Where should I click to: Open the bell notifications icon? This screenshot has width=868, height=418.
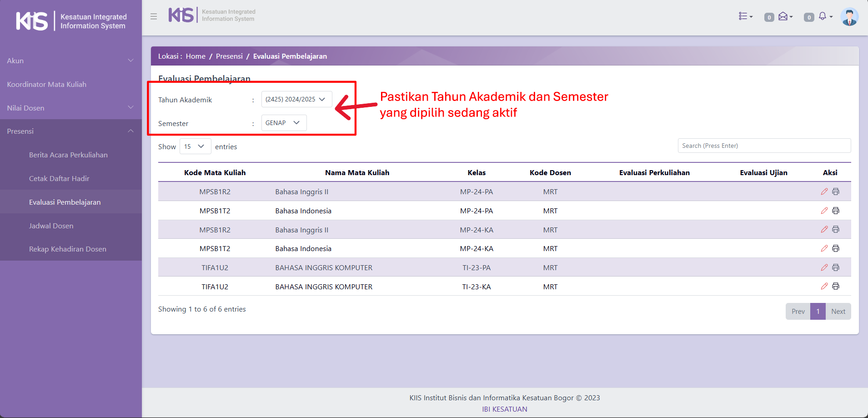click(x=823, y=16)
